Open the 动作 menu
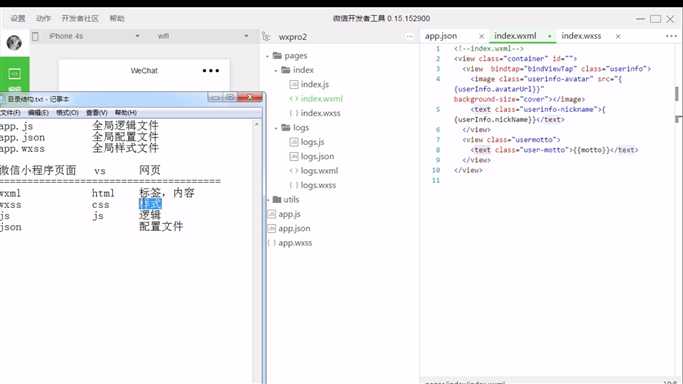Screen dimensions: 683x384 click(43, 18)
